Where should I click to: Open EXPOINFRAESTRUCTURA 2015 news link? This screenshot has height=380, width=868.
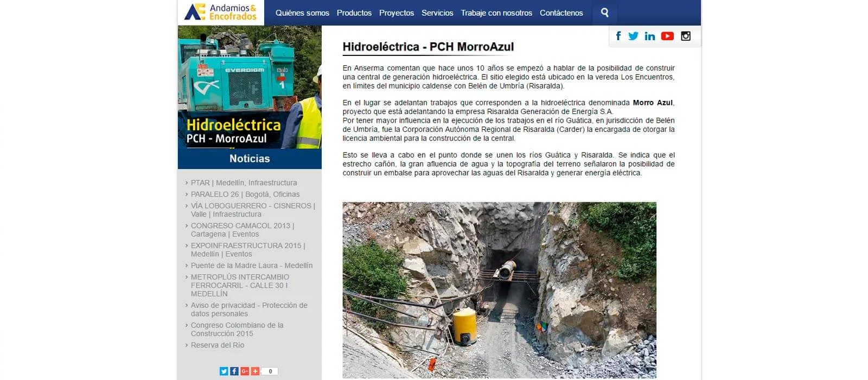[x=248, y=250]
